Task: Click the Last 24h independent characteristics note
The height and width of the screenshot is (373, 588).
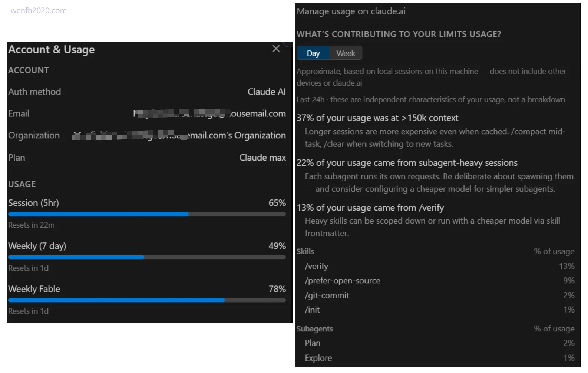Action: pos(431,100)
